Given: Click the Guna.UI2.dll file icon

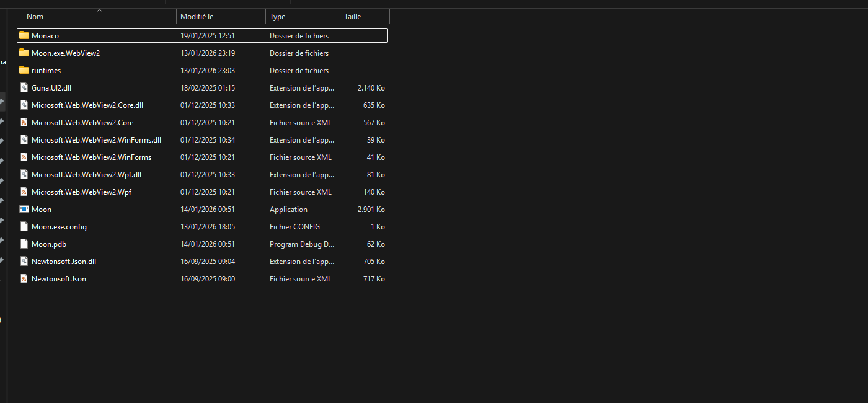Looking at the screenshot, I should (24, 87).
